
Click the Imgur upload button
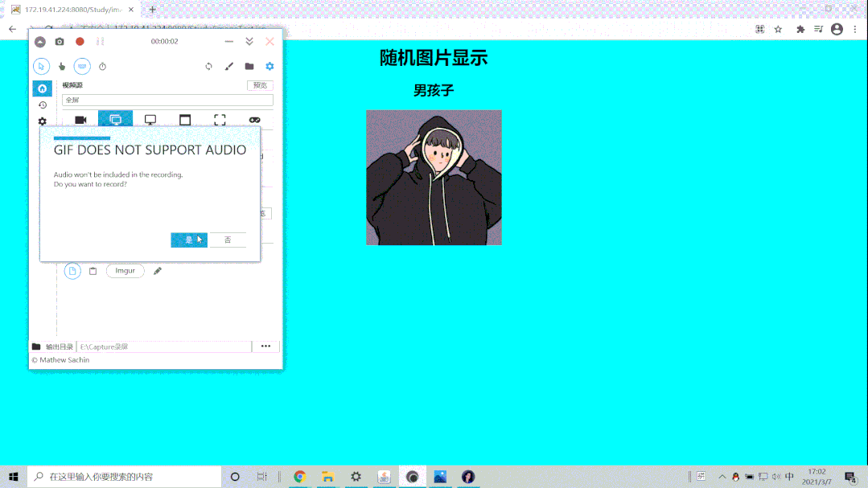pyautogui.click(x=125, y=271)
